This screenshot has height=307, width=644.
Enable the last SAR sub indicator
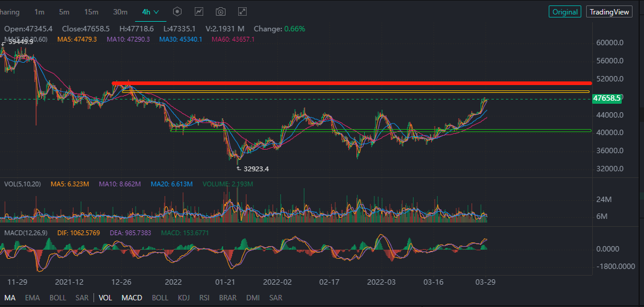tap(276, 297)
